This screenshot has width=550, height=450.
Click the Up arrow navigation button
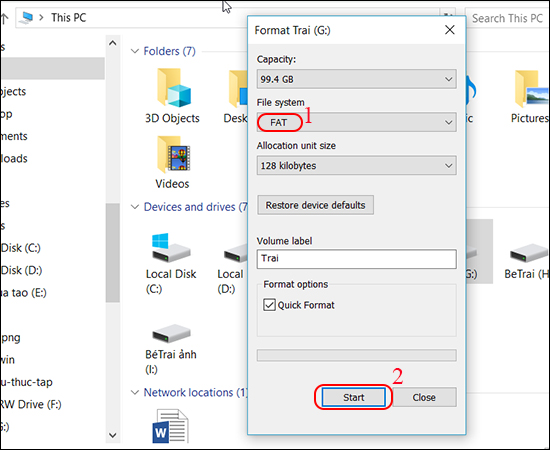click(x=4, y=18)
